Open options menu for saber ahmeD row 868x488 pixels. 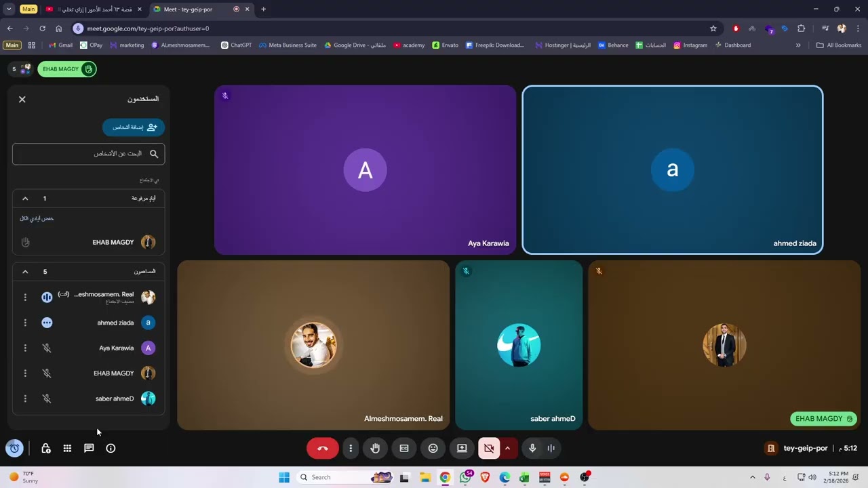click(x=25, y=399)
